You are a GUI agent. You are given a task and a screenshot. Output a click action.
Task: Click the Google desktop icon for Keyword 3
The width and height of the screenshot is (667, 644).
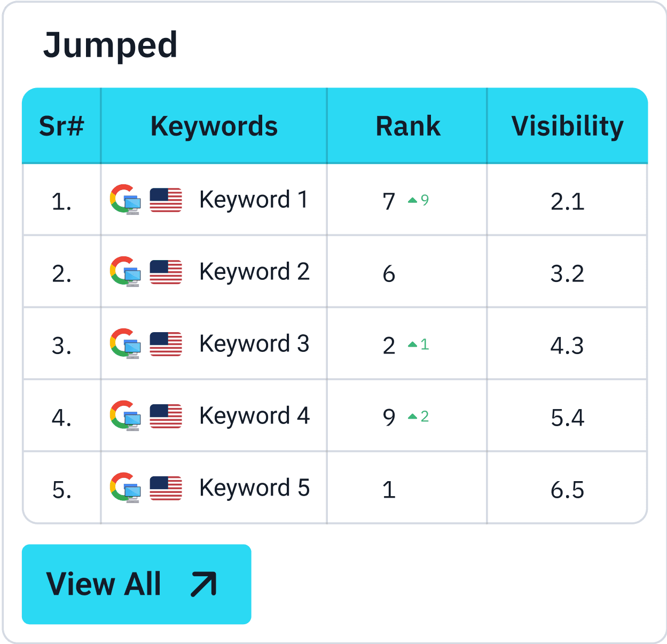125,344
